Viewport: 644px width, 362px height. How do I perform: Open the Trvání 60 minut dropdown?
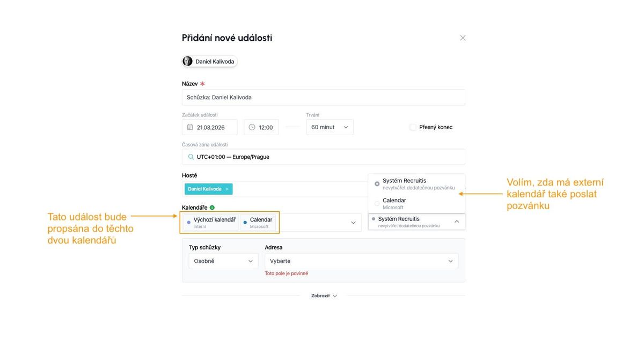point(330,127)
